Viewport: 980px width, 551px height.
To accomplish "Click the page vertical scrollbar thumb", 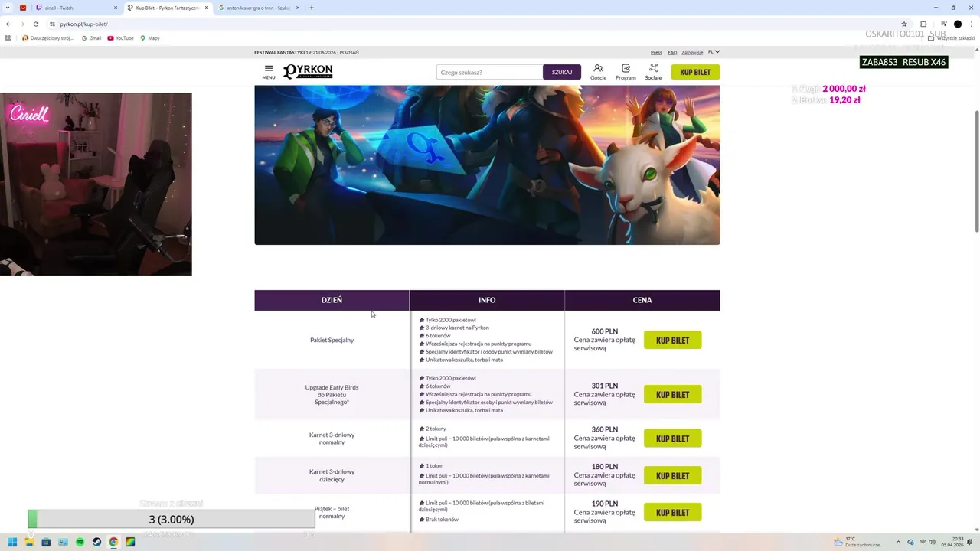I will [976, 171].
